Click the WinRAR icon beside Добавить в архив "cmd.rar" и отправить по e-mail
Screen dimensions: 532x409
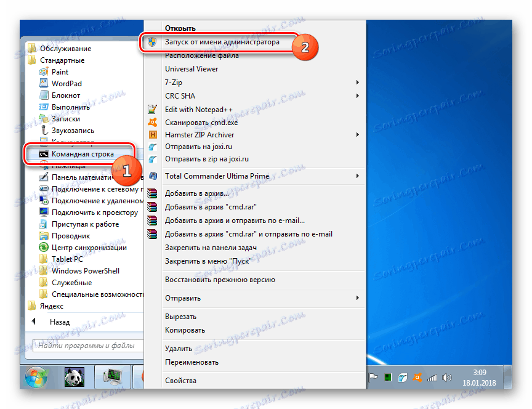coord(152,234)
